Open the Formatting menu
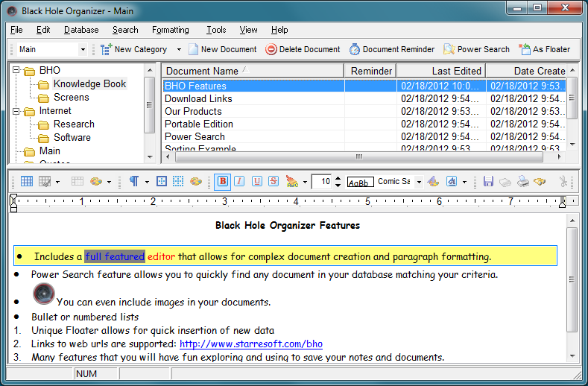The height and width of the screenshot is (386, 588). tap(170, 30)
